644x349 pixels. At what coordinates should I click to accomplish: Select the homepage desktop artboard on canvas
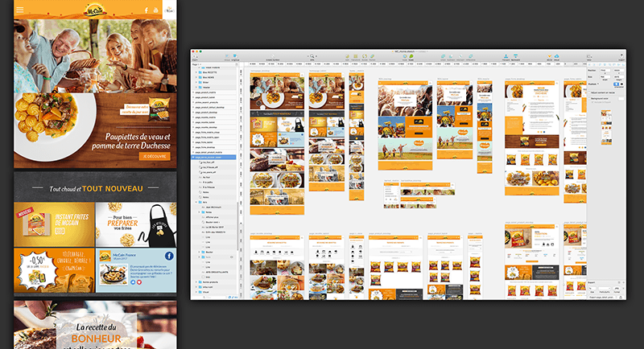click(x=277, y=143)
